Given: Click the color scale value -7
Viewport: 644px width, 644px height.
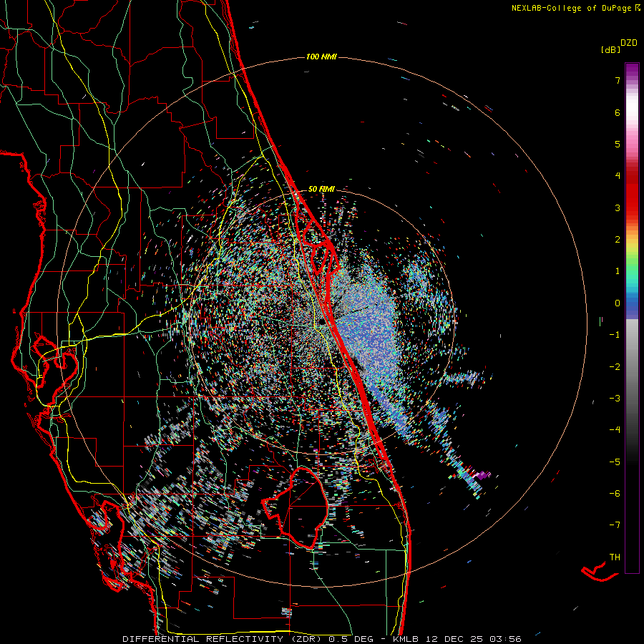Looking at the screenshot, I should [x=615, y=525].
